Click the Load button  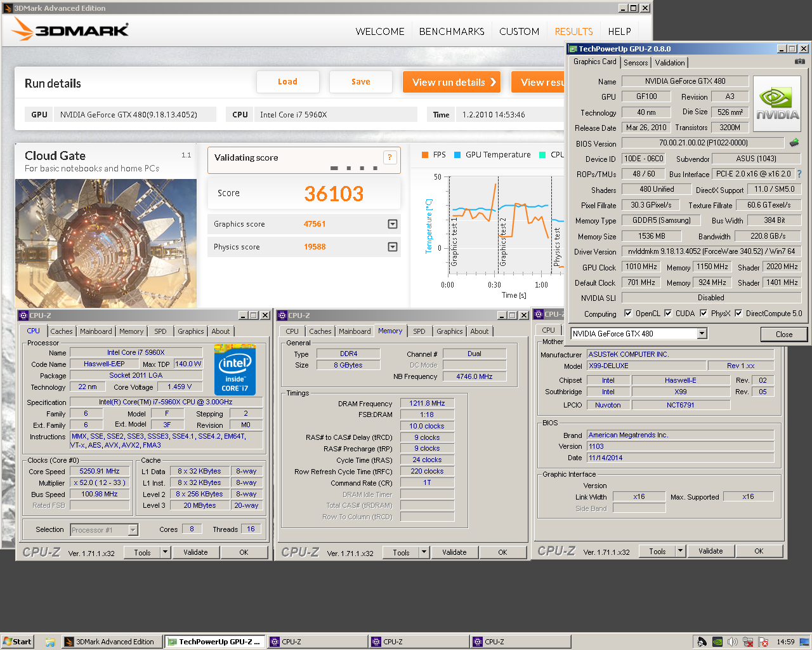coord(287,82)
